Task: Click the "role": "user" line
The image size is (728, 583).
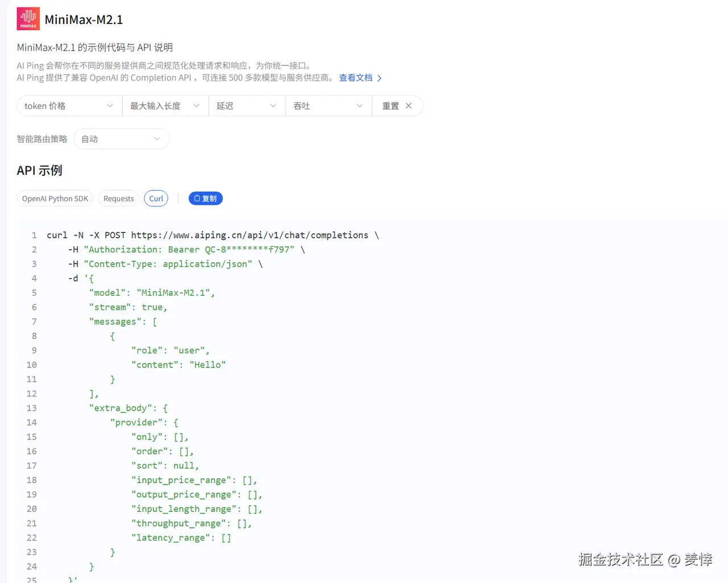Action: [x=170, y=350]
